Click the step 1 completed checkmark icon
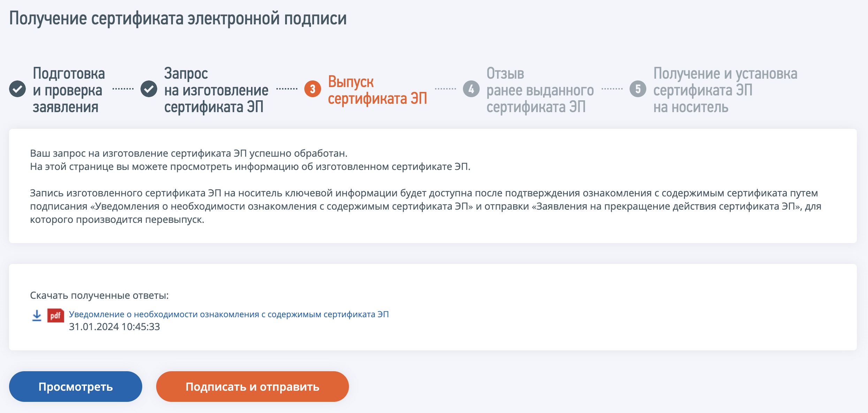 click(17, 89)
